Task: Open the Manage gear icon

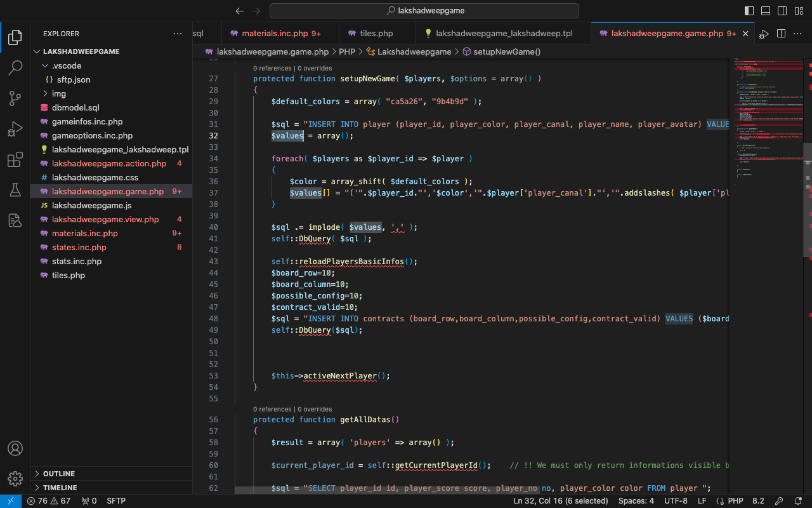Action: [15, 479]
